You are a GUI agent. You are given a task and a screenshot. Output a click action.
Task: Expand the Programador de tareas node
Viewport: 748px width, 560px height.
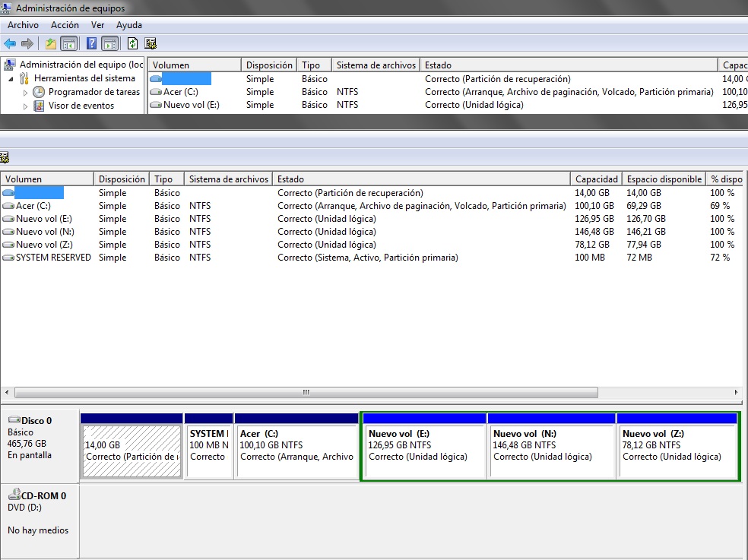coord(25,93)
